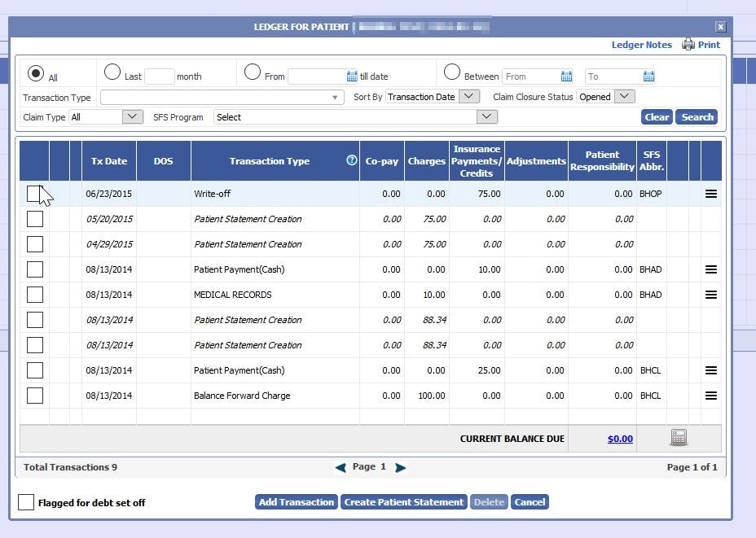Screen dimensions: 756x538
Task: Open actions icon on the MEDICAL RECORDS row
Action: (710, 295)
